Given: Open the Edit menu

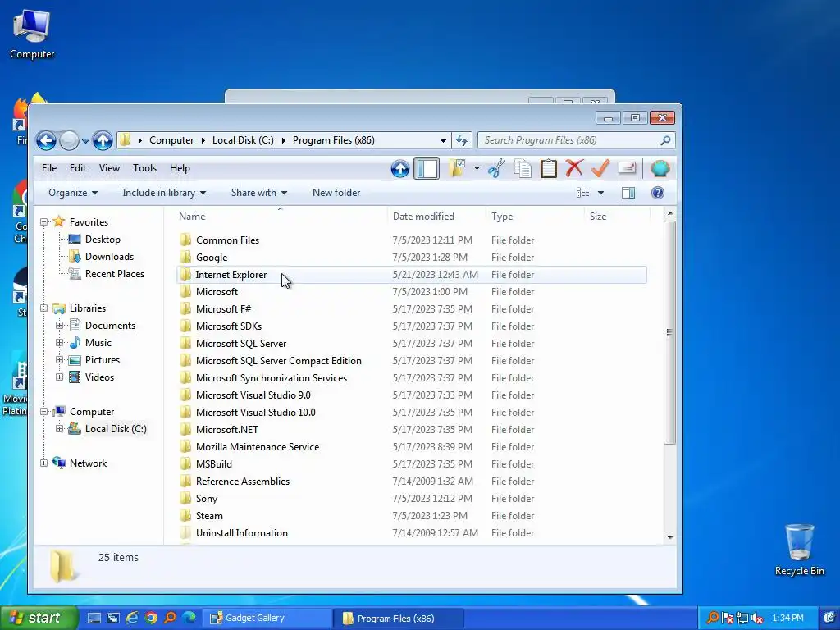Looking at the screenshot, I should click(x=78, y=168).
